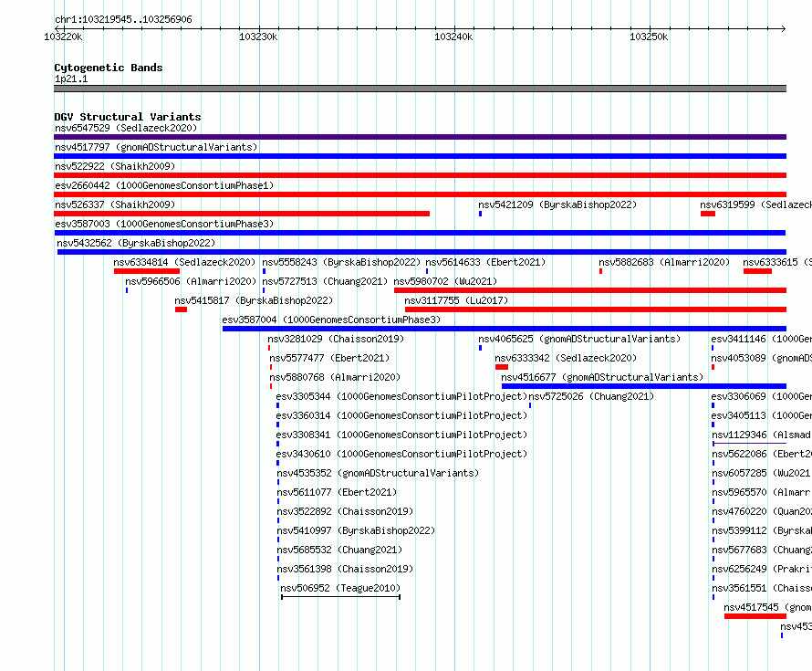
Task: Click the esv3360314 1000GenomesConsortiumPilotProject label
Action: pyautogui.click(x=401, y=415)
